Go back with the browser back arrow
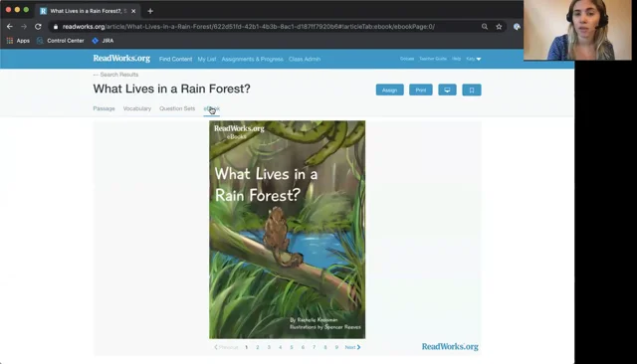 click(x=10, y=27)
